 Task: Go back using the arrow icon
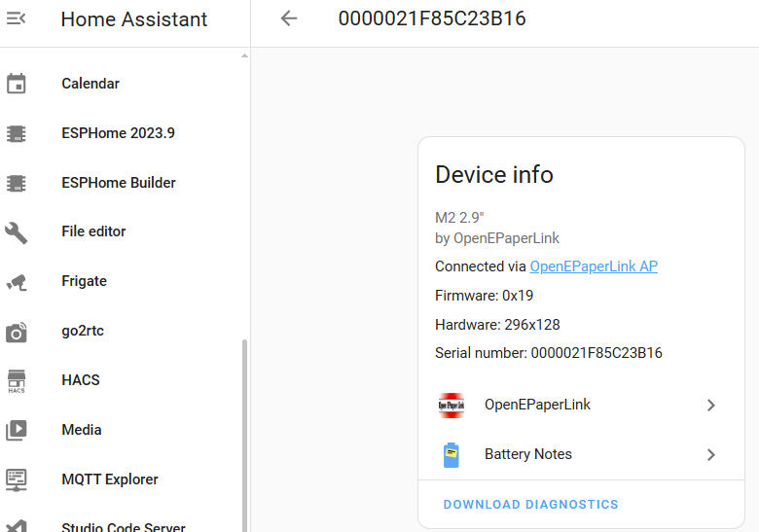pos(289,18)
